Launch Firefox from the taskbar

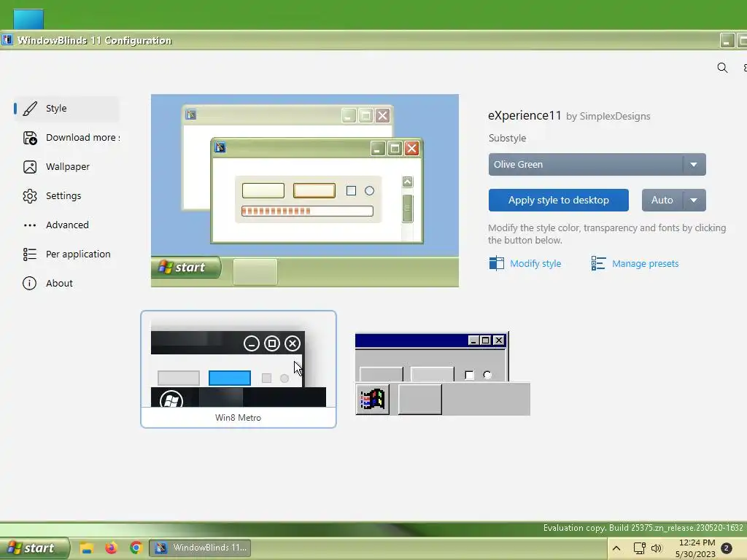click(111, 548)
